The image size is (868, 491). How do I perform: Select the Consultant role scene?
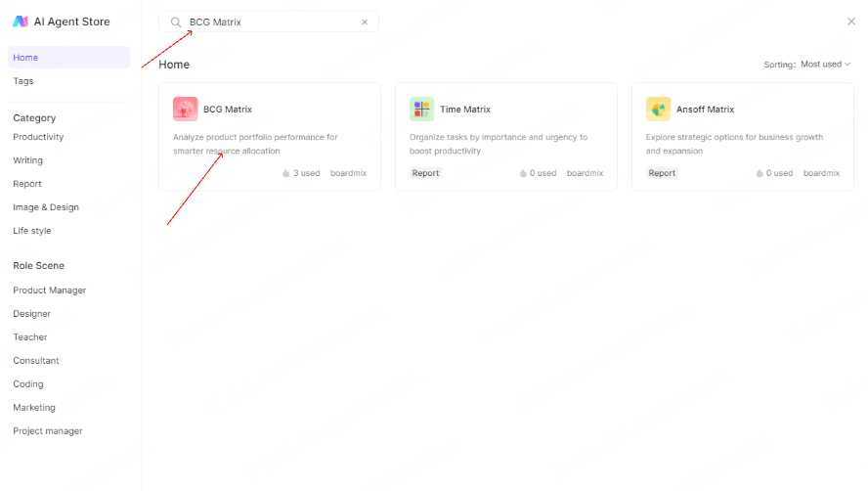coord(36,361)
